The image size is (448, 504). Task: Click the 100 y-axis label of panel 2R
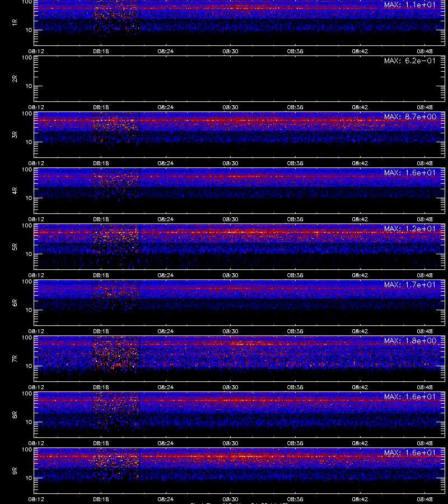pyautogui.click(x=27, y=58)
